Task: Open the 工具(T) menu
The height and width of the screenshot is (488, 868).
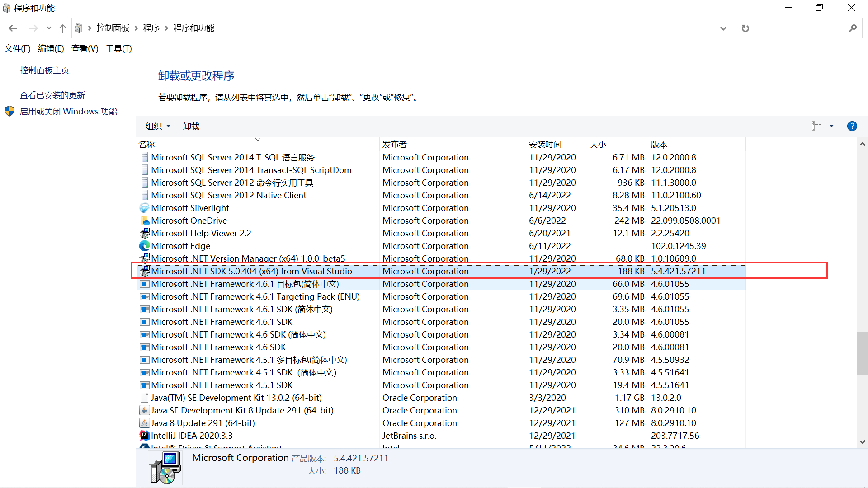Action: point(118,48)
